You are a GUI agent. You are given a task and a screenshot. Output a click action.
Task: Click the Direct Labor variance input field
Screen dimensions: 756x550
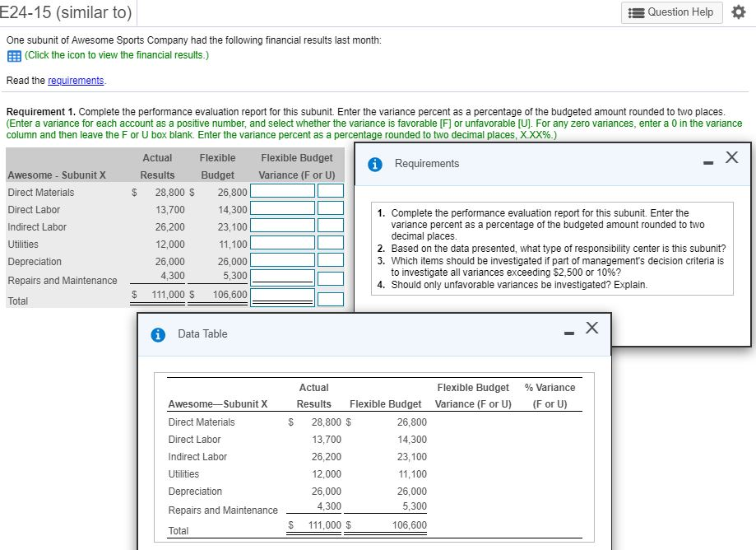[x=282, y=208]
